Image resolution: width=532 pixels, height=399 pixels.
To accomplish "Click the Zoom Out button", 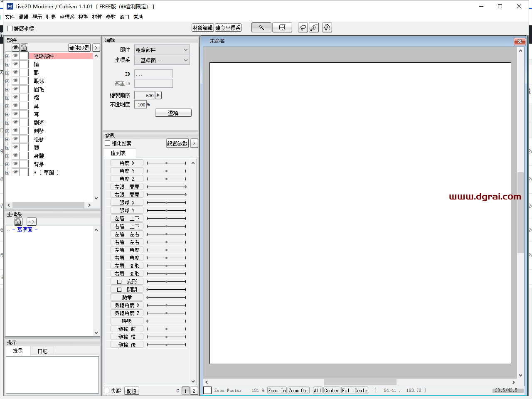I will [x=298, y=390].
